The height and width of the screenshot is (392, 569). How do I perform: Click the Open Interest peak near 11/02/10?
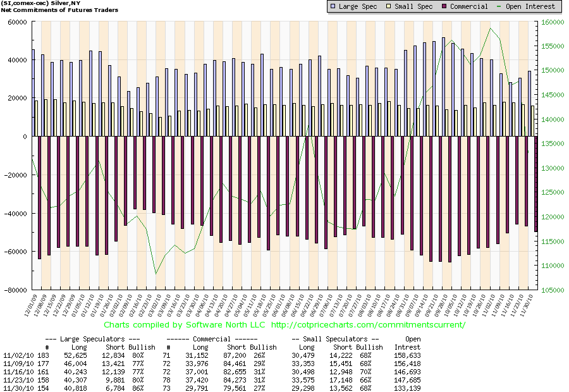coord(490,28)
